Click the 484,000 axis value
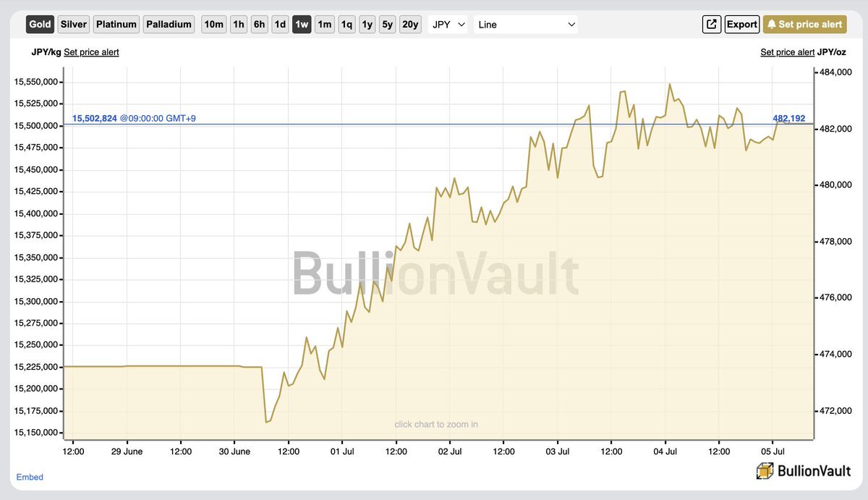868x500 pixels. pos(835,72)
